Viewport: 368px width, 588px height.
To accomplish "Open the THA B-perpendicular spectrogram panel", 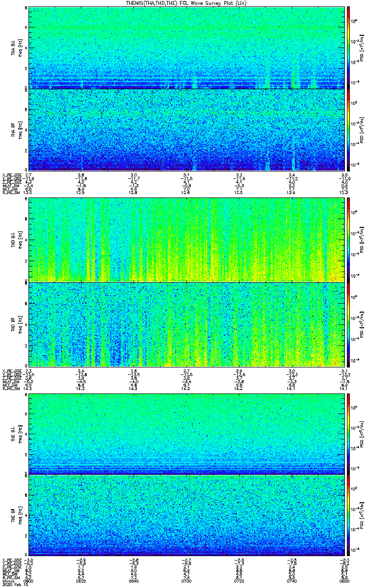I will pos(186,48).
